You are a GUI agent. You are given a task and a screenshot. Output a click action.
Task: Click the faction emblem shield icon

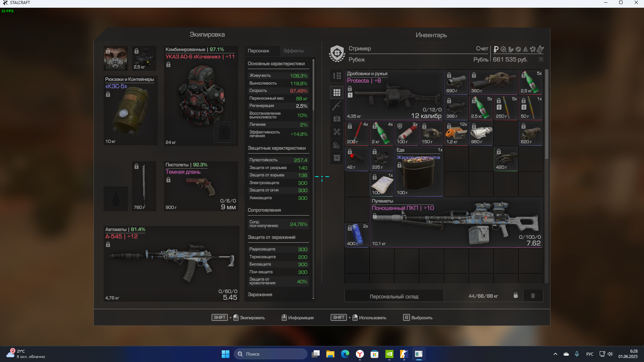point(337,54)
